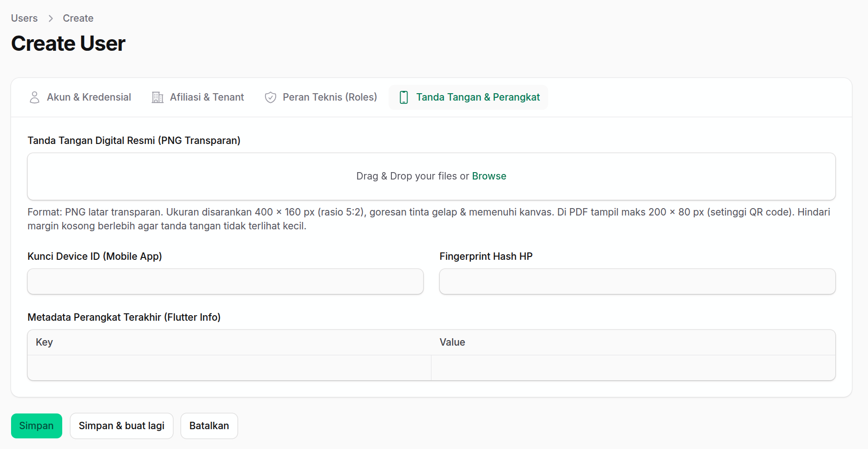Click the Simpan button
Screen dimensions: 868x449
point(36,426)
